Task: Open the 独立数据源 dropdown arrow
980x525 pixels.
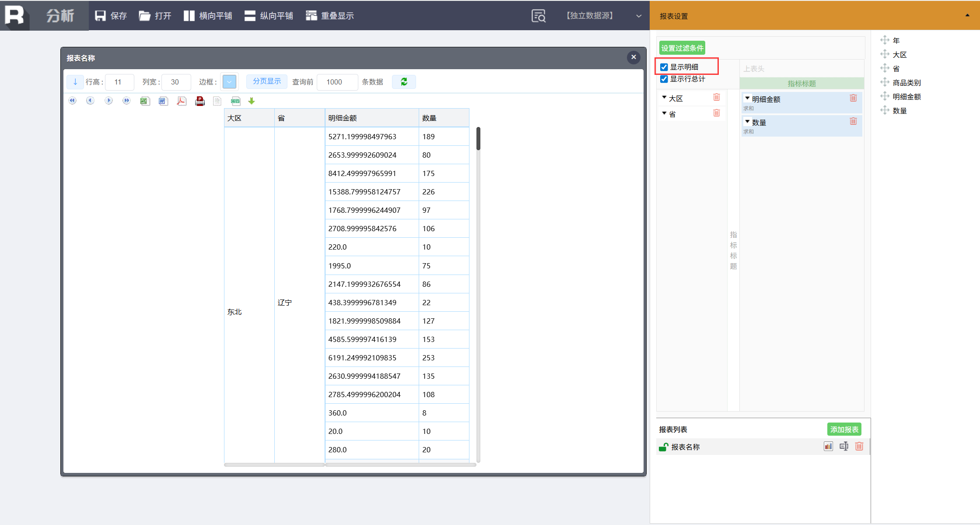Action: tap(639, 16)
